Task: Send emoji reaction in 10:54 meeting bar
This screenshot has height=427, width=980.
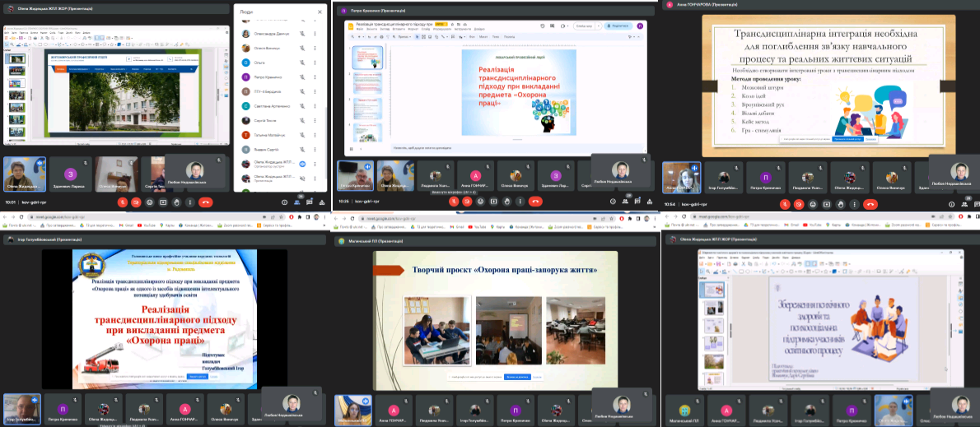Action: [813, 202]
